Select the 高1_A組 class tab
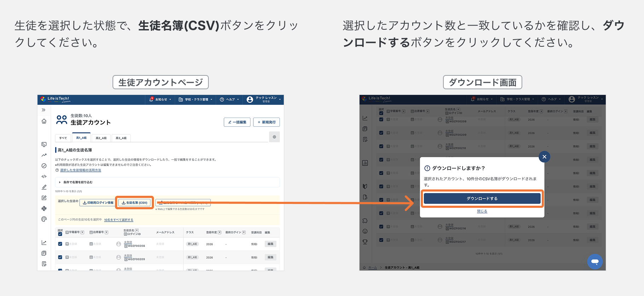Viewport: 644px width, 296px height. click(81, 138)
